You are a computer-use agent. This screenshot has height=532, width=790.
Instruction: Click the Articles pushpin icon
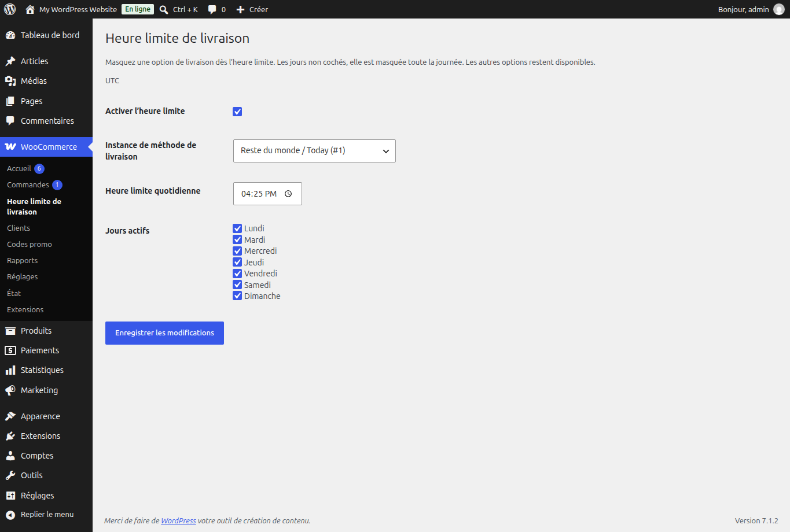click(x=10, y=61)
